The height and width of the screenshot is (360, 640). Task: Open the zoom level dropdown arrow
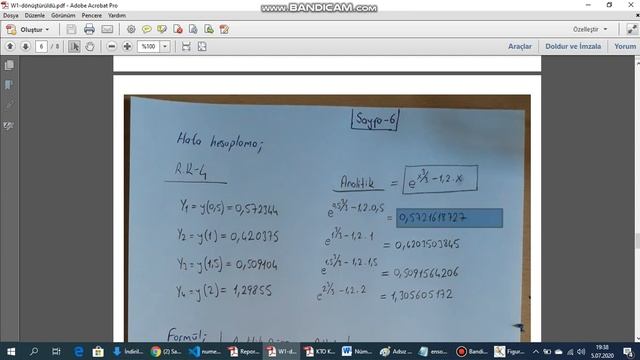[x=165, y=47]
